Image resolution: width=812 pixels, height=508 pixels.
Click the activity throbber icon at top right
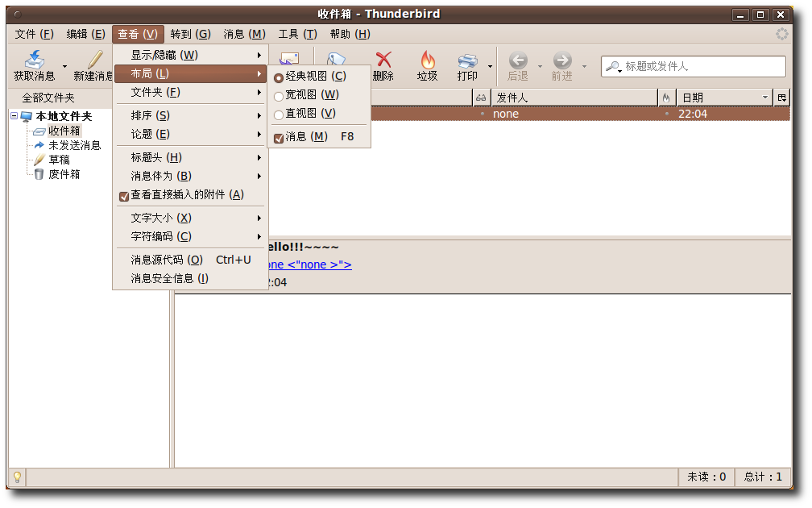(x=782, y=34)
